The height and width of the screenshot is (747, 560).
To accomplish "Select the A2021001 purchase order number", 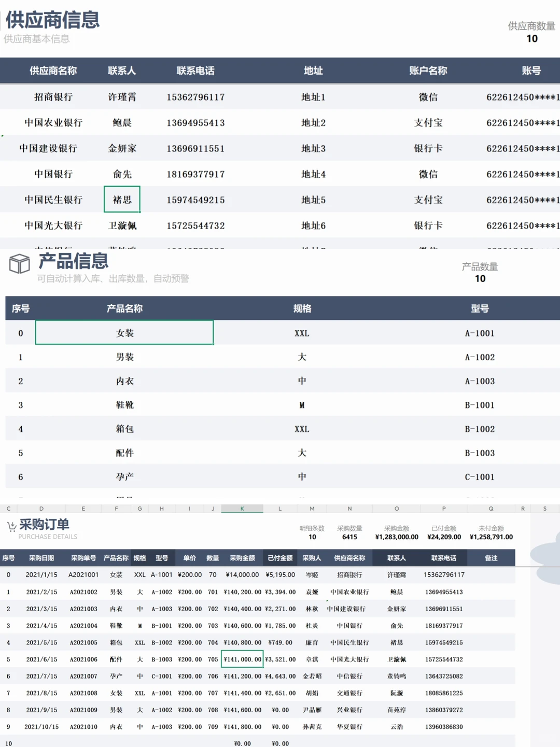I will point(83,574).
